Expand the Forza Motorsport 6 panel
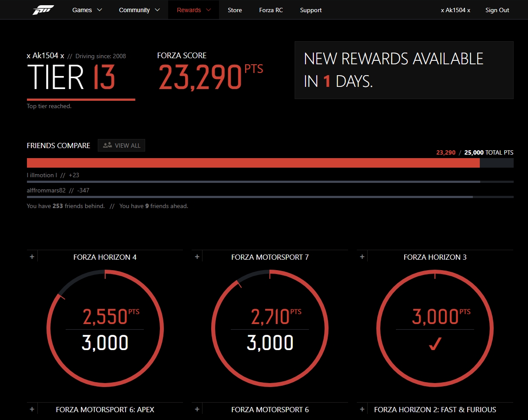This screenshot has width=528, height=420. (197, 409)
